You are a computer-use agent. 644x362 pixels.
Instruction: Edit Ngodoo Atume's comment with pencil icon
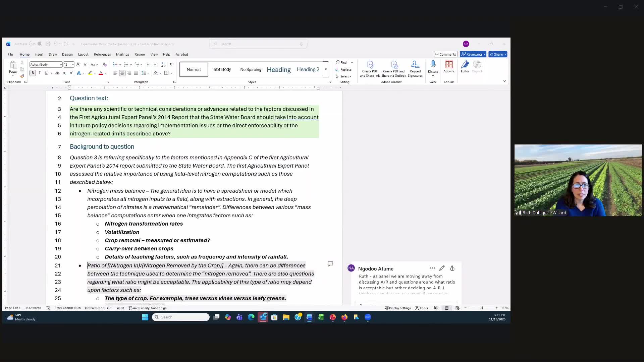pos(442,268)
